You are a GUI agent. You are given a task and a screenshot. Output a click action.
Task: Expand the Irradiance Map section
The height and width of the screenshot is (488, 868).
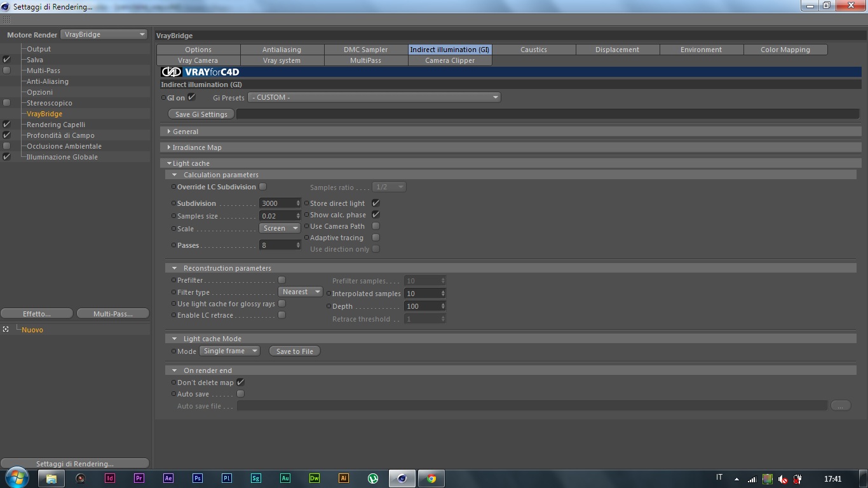(x=169, y=147)
